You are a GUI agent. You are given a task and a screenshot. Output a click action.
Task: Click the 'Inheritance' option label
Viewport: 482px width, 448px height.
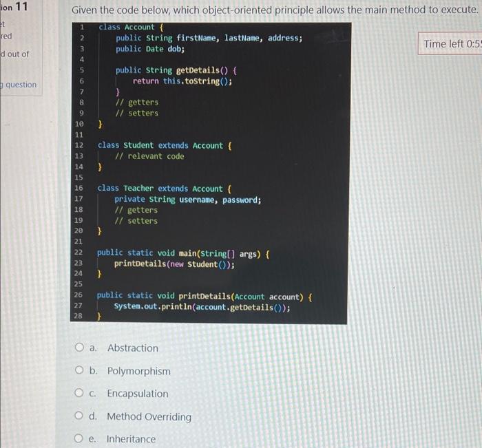point(131,439)
